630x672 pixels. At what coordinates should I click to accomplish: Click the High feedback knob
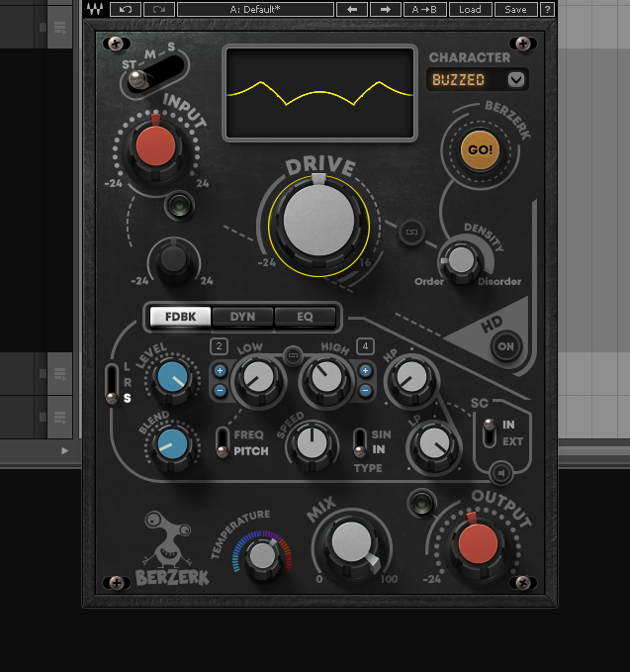[326, 378]
